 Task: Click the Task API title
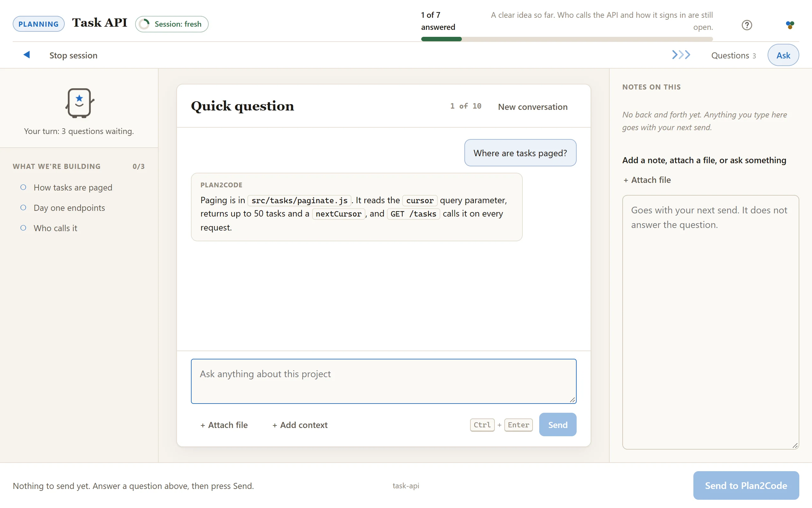[x=100, y=23]
